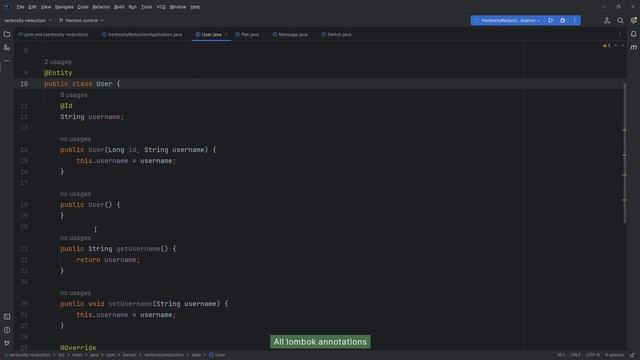
Task: Open Code With Me user icon
Action: click(607, 20)
